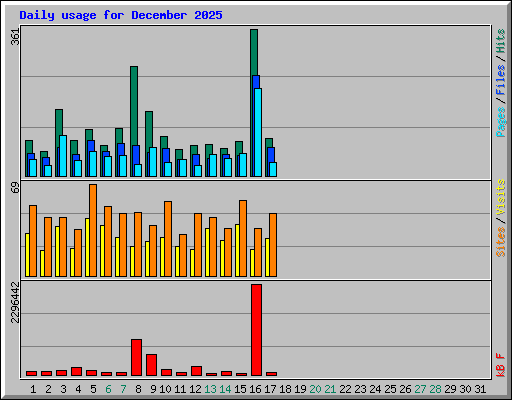The width and height of the screenshot is (512, 400).
Task: Click the "Sites" legend label
Action: [x=501, y=242]
